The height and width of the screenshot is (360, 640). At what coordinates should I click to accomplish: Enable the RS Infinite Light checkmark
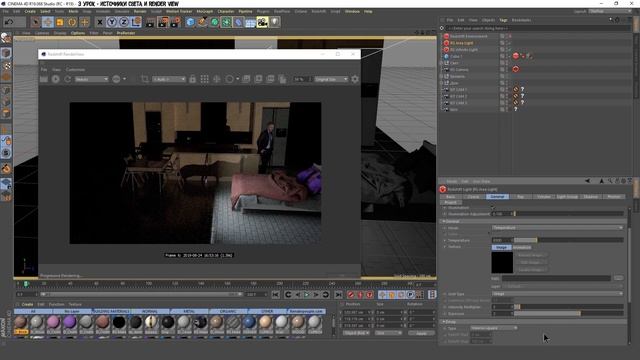pyautogui.click(x=509, y=49)
